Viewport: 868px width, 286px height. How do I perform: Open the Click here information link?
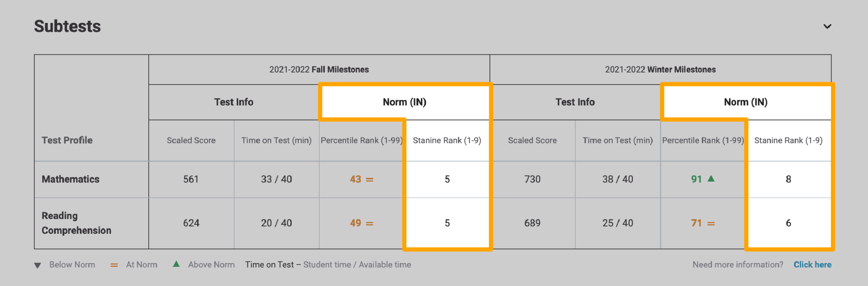pyautogui.click(x=812, y=264)
